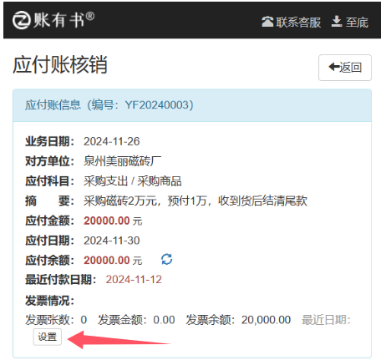Select business date 2024-11-26

[112, 141]
